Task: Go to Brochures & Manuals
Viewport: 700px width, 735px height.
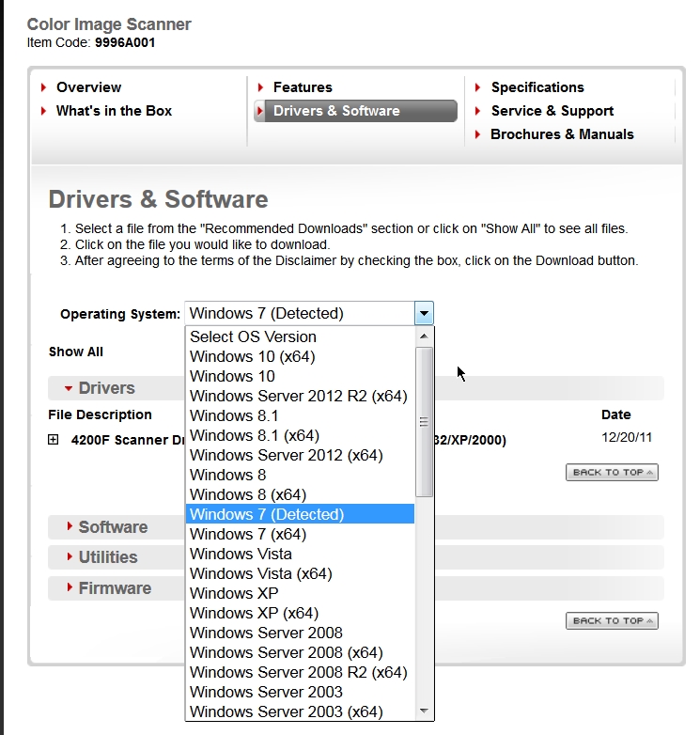Action: (561, 134)
